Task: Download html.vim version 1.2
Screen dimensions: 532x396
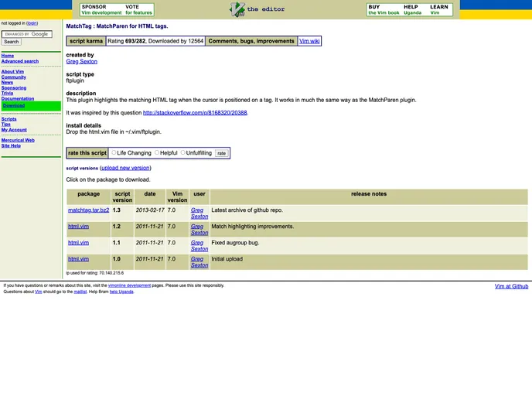Action: pos(78,227)
